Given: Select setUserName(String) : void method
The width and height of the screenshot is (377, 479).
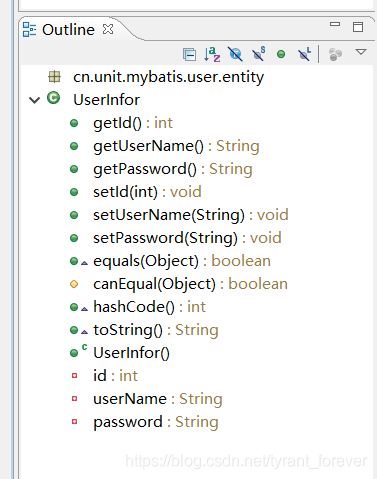Looking at the screenshot, I should pos(191,215).
